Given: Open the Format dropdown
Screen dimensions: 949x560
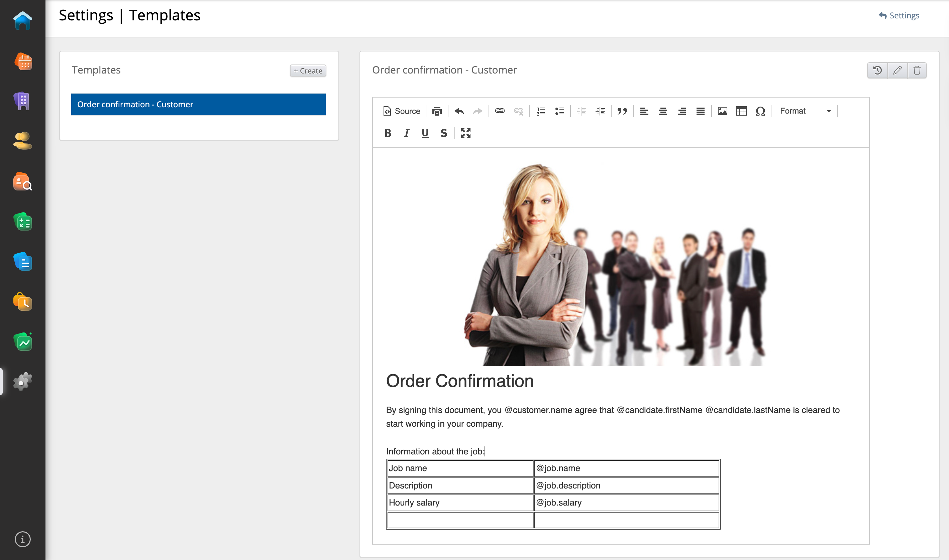Looking at the screenshot, I should click(x=805, y=111).
